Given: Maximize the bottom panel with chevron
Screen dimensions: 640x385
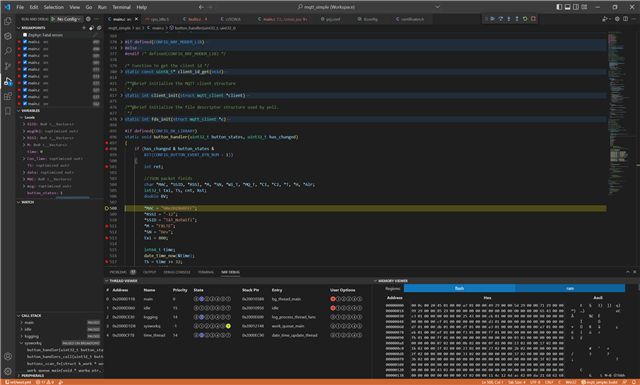Looking at the screenshot, I should 627,272.
